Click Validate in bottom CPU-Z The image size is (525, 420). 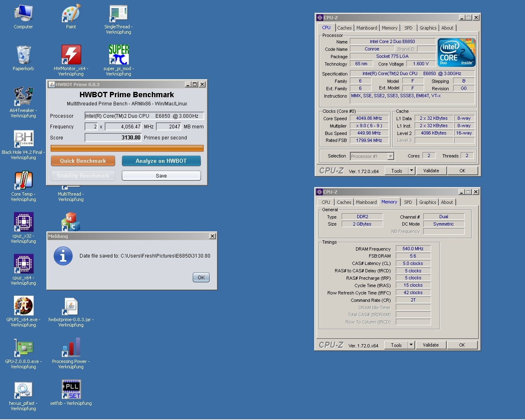tap(431, 345)
